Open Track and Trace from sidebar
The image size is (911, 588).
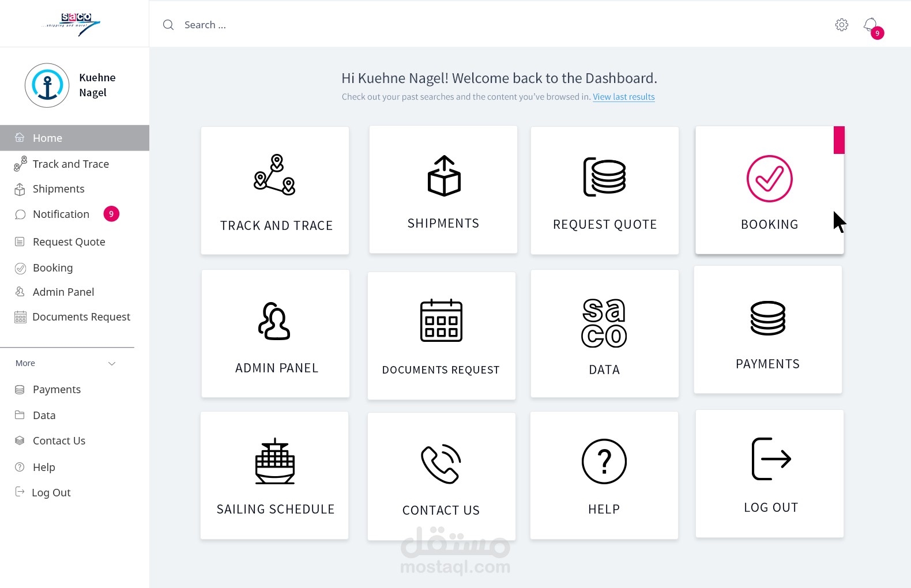tap(71, 164)
